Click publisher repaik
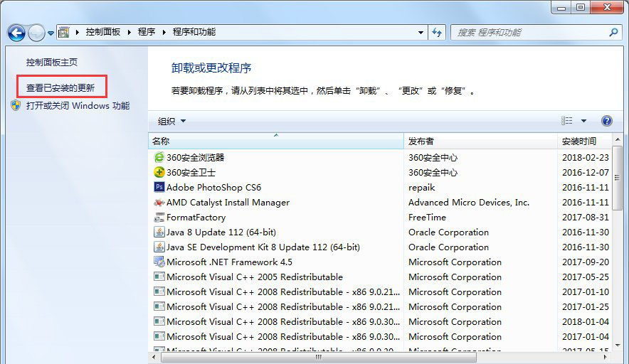The image size is (629, 364). coord(422,188)
